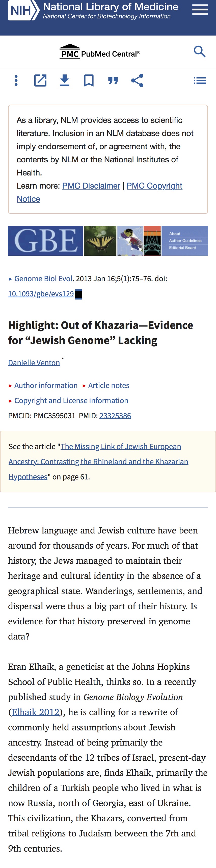This screenshot has height=868, width=216.
Task: Open author Danielle Venton link
Action: (x=34, y=363)
